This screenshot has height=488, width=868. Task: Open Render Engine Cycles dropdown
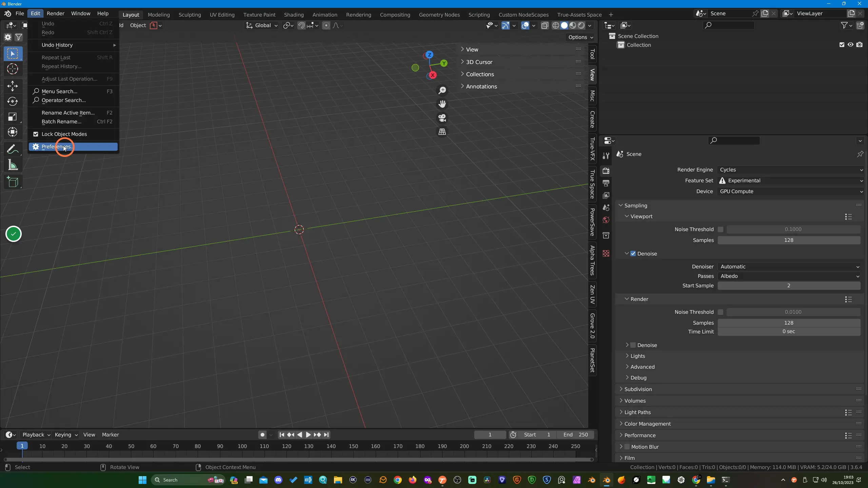(x=790, y=170)
